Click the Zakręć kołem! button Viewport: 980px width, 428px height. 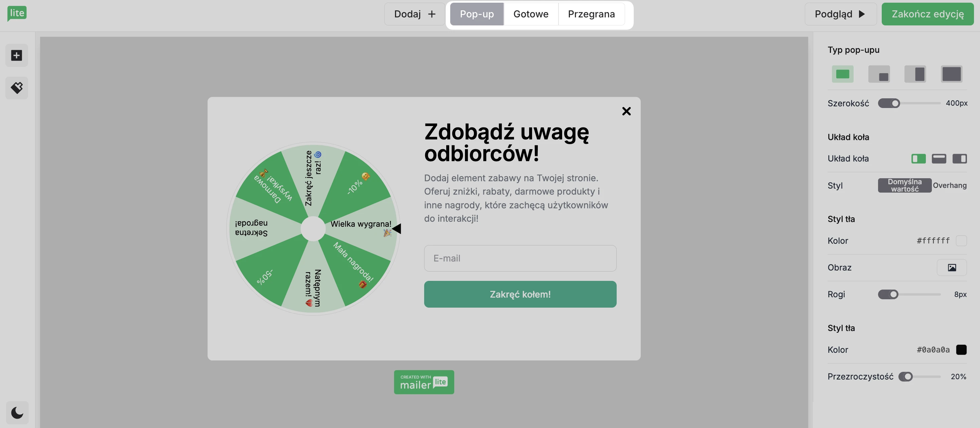[520, 294]
